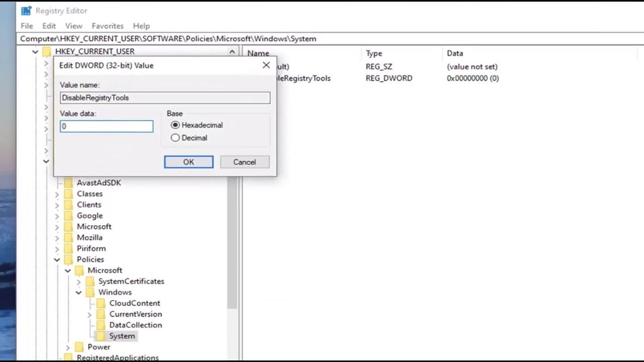Select the Classes key
Image resolution: width=644 pixels, height=362 pixels.
pyautogui.click(x=90, y=194)
